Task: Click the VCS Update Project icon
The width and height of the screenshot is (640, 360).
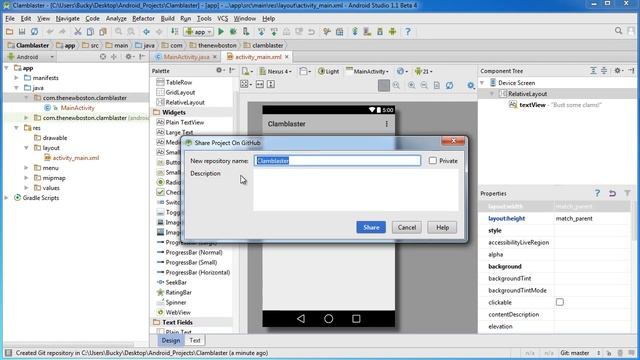Action: [x=261, y=31]
